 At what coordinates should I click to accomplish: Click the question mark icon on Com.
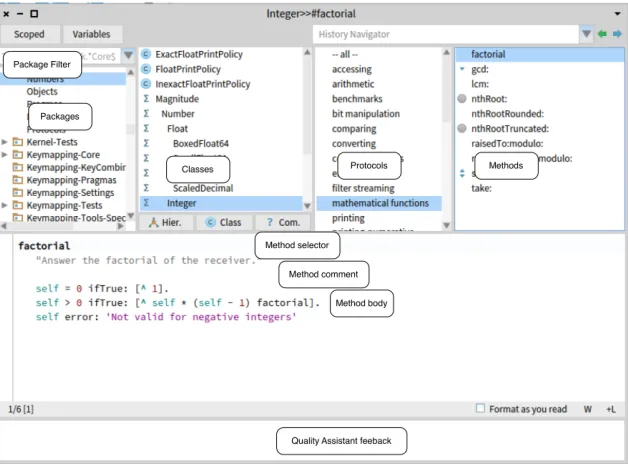[x=270, y=222]
